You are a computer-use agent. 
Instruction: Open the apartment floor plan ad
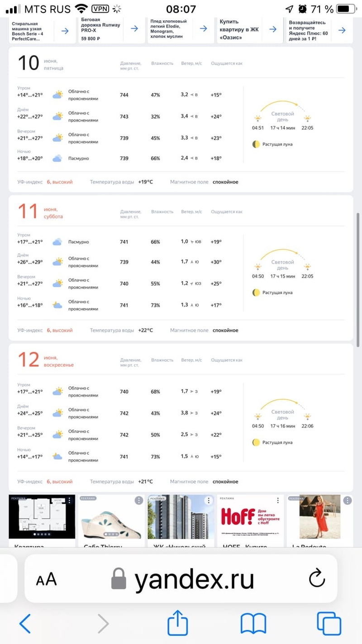tap(42, 517)
